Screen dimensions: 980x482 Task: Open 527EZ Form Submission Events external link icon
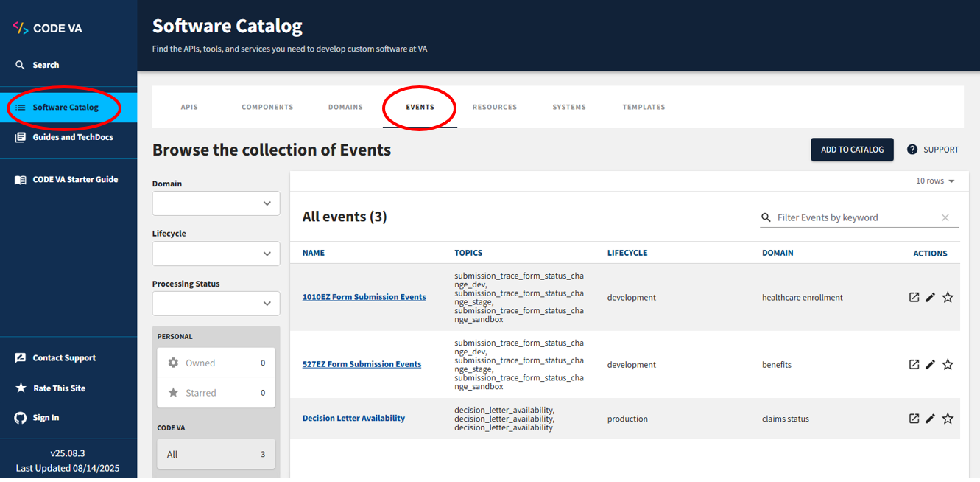914,365
